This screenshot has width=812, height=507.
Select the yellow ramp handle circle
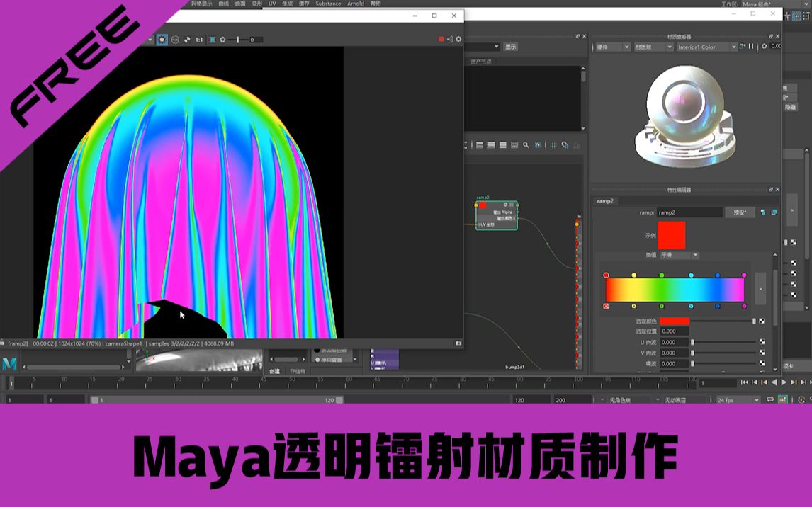click(634, 275)
